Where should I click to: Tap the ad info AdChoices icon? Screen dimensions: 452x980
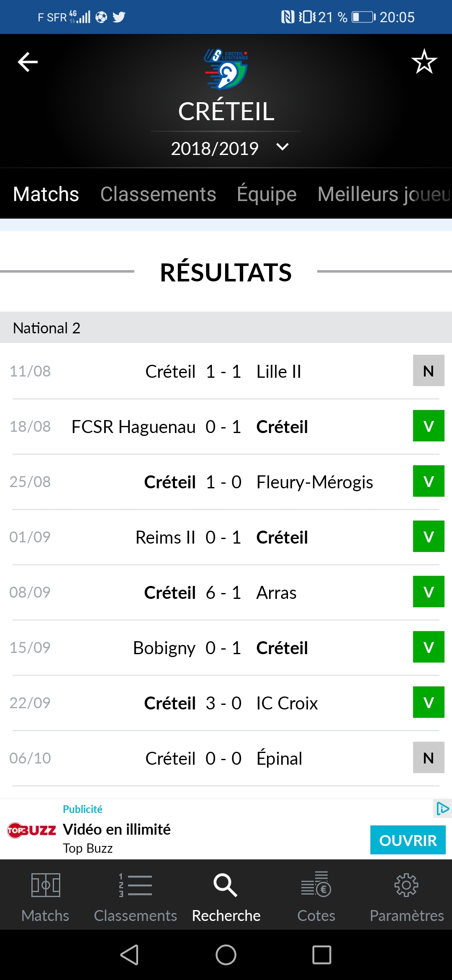[x=442, y=808]
